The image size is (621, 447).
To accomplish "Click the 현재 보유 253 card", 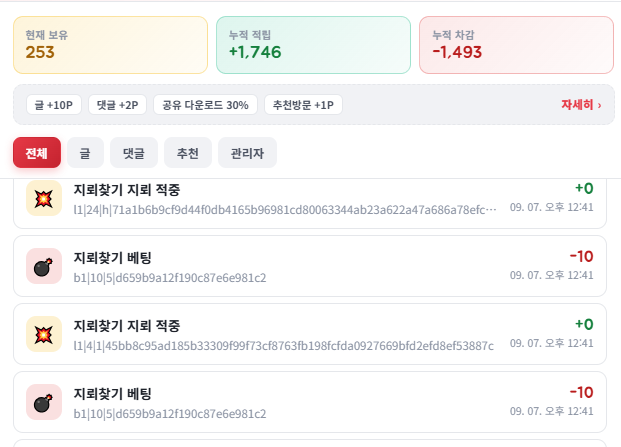I will (110, 45).
